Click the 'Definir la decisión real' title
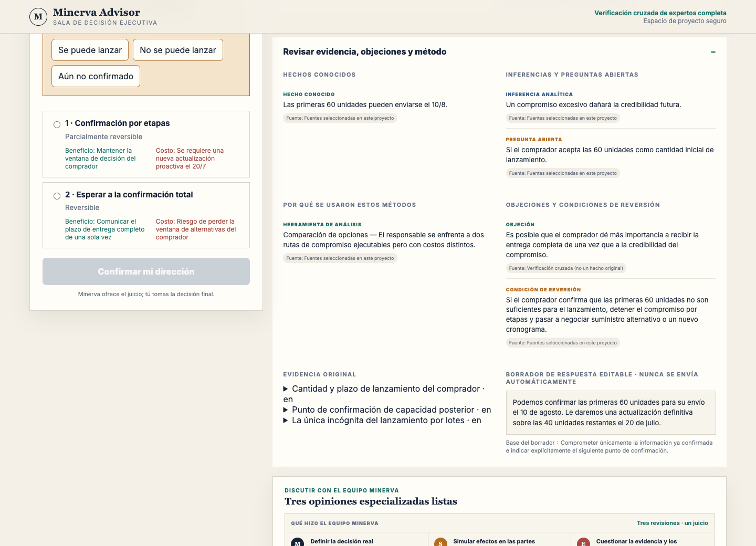This screenshot has height=546, width=756. (342, 541)
